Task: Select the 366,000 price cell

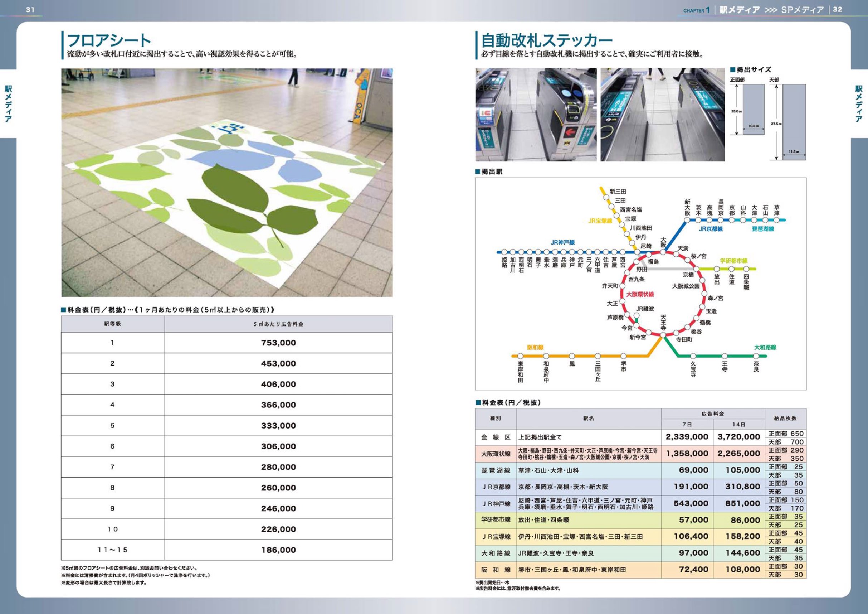Action: tap(278, 405)
